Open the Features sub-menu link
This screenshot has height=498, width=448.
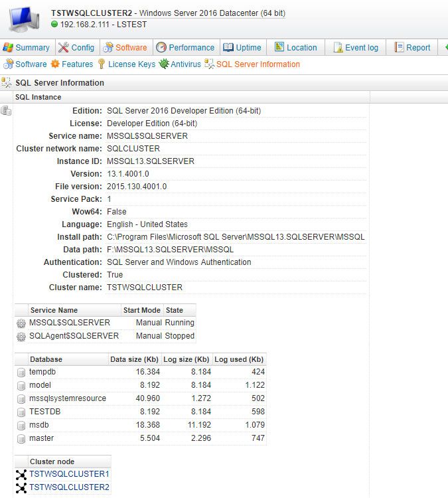[x=77, y=64]
